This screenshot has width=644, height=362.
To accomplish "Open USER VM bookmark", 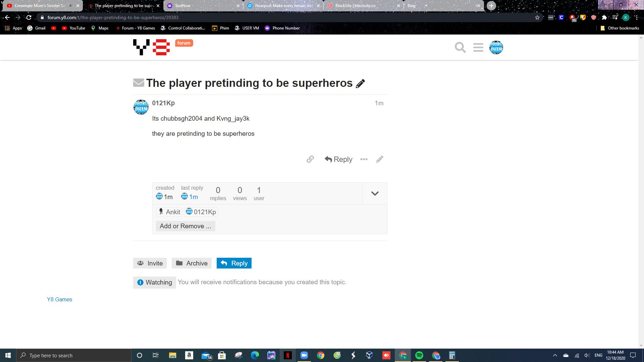I will 247,28.
